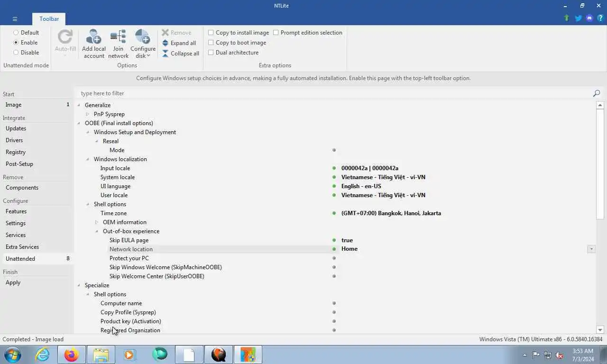The image size is (607, 364).
Task: Collapse OOBE (Final install options) node
Action: tap(79, 123)
